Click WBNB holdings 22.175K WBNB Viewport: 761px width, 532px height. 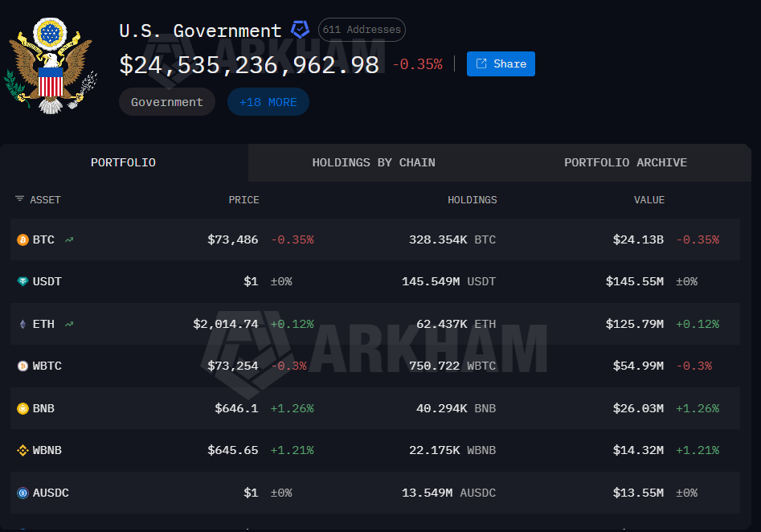pyautogui.click(x=452, y=451)
